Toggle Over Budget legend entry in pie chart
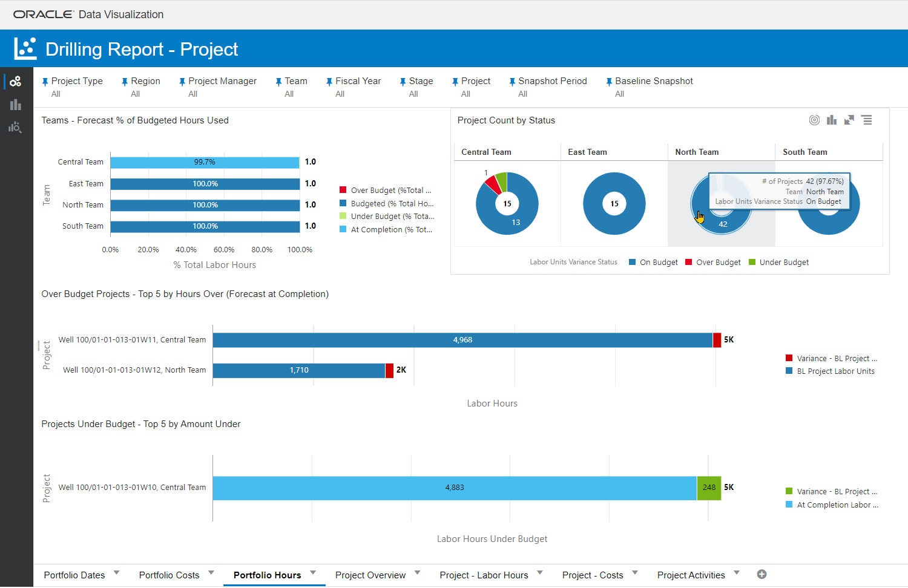Viewport: 908px width, 588px height. [718, 263]
